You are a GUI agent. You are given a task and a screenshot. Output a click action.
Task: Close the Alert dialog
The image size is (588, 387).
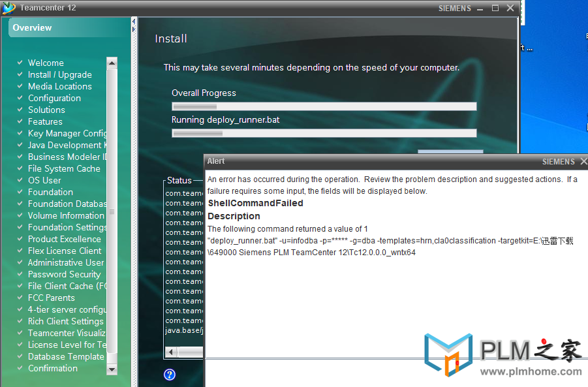[583, 161]
